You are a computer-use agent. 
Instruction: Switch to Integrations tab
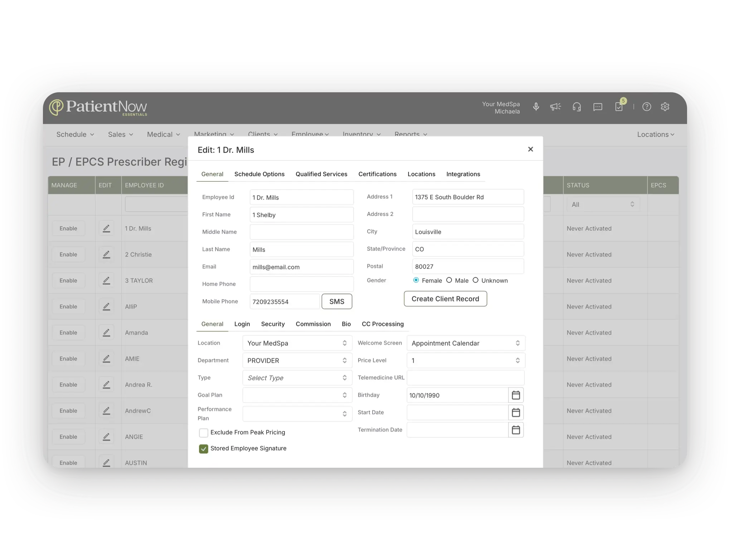pyautogui.click(x=463, y=174)
